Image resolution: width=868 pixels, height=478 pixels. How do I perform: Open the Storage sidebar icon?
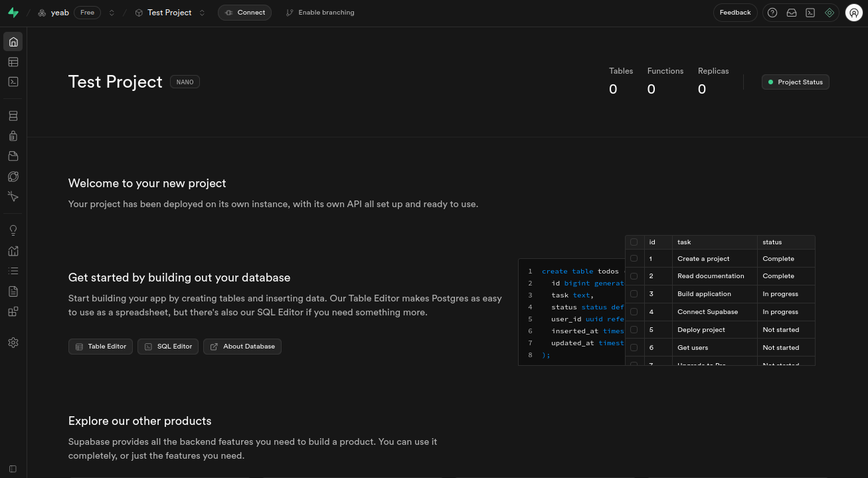coord(13,156)
